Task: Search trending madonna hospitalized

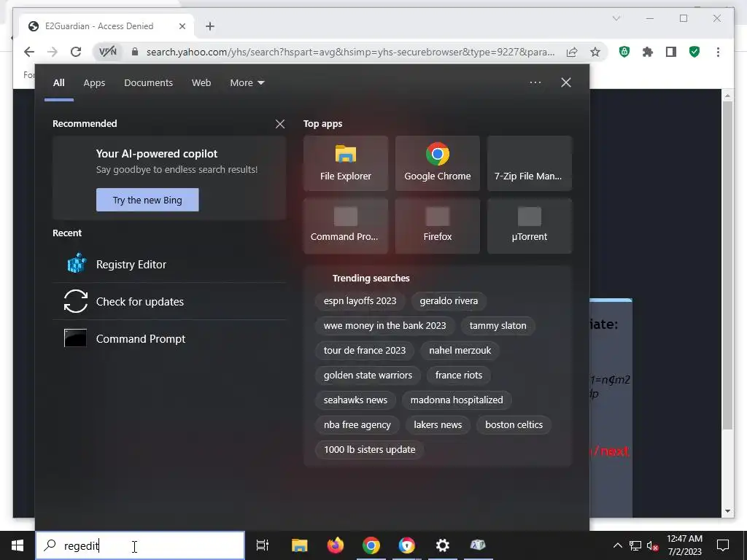Action: (x=457, y=400)
